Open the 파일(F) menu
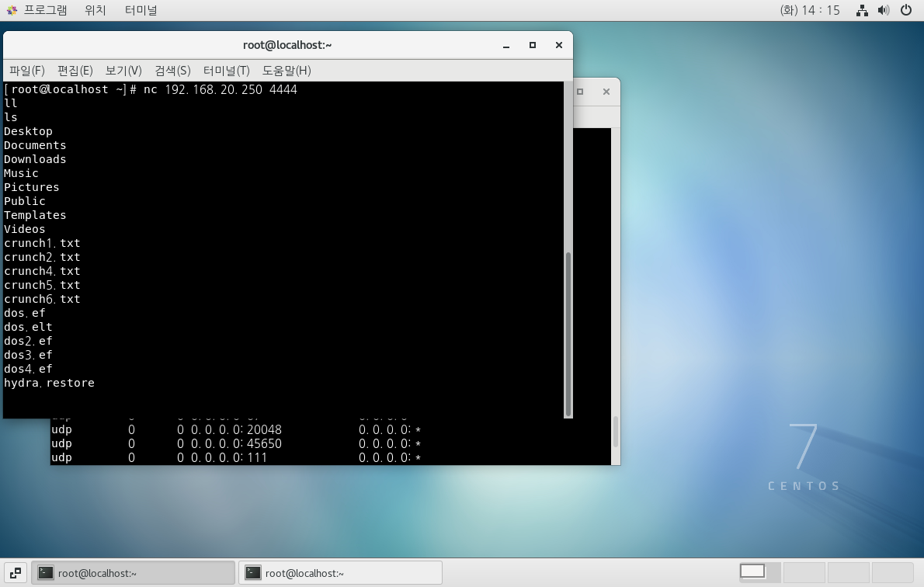Screen dimensions: 924x587 point(26,71)
